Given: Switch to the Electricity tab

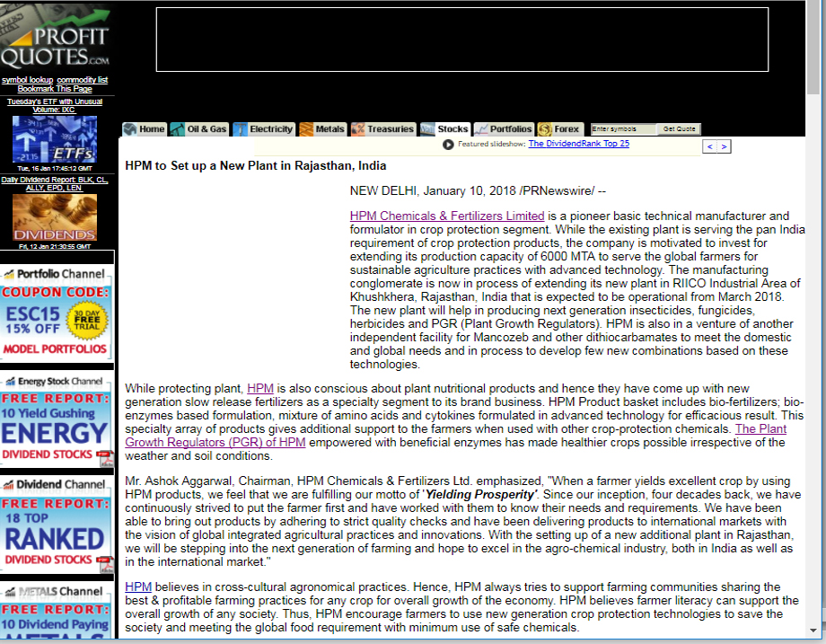Looking at the screenshot, I should point(263,129).
